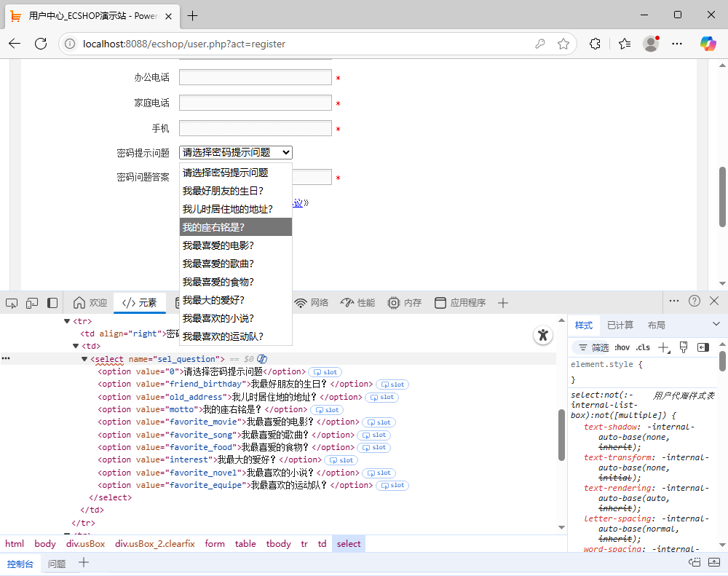Add this page to favorites star

click(563, 44)
